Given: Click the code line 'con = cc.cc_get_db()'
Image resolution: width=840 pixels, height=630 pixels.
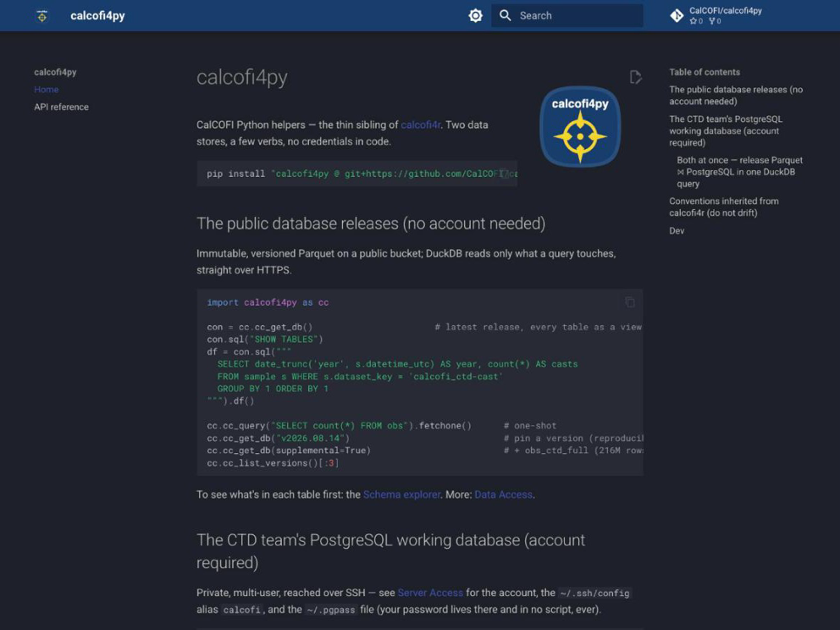Looking at the screenshot, I should click(x=259, y=327).
